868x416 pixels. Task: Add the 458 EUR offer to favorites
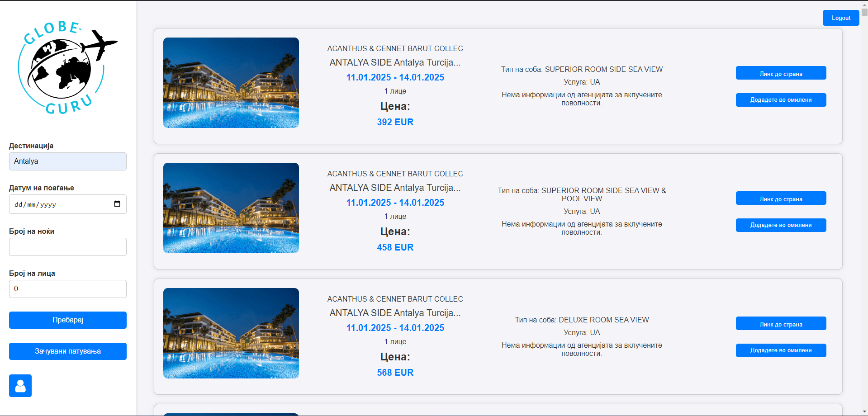point(781,225)
